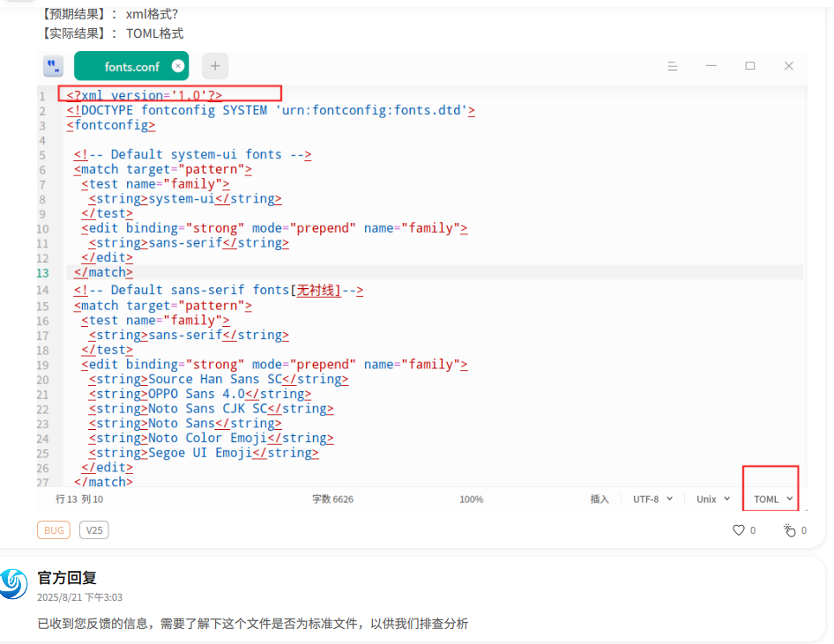Like the post with heart icon
This screenshot has width=834, height=644.
739,530
